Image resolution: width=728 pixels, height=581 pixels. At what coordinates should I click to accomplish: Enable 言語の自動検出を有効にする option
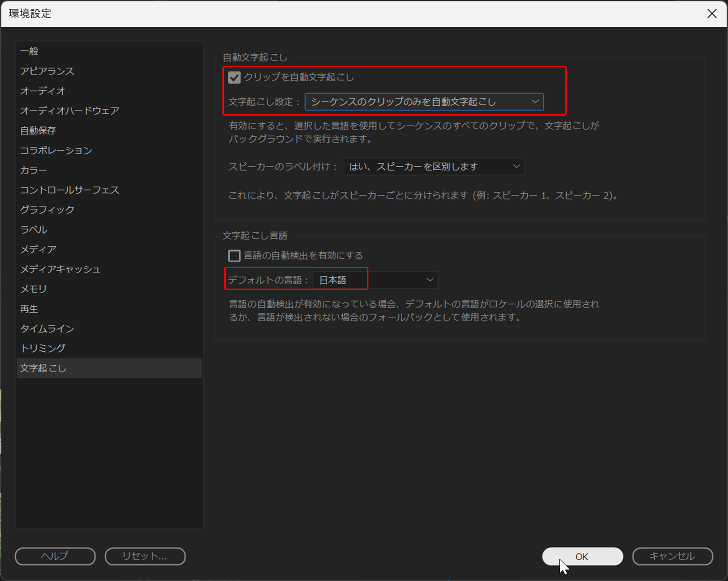(x=233, y=255)
